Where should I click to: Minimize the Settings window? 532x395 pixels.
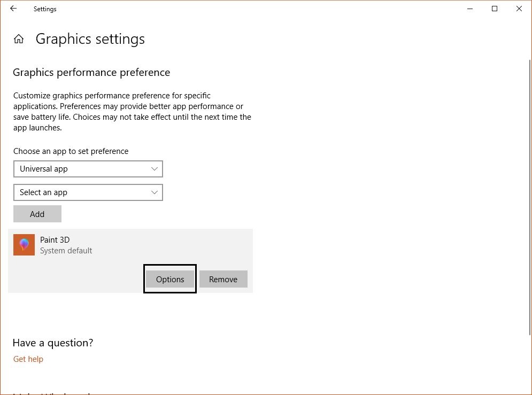click(470, 9)
